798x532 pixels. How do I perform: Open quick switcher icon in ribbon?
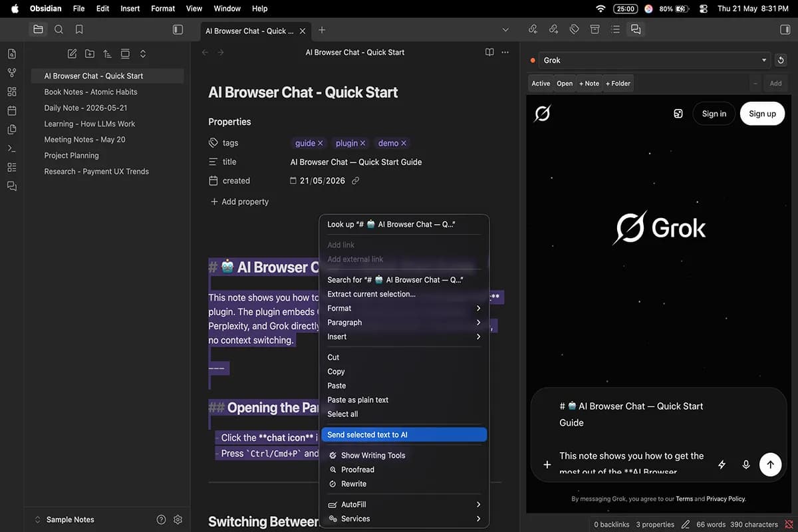click(x=12, y=54)
